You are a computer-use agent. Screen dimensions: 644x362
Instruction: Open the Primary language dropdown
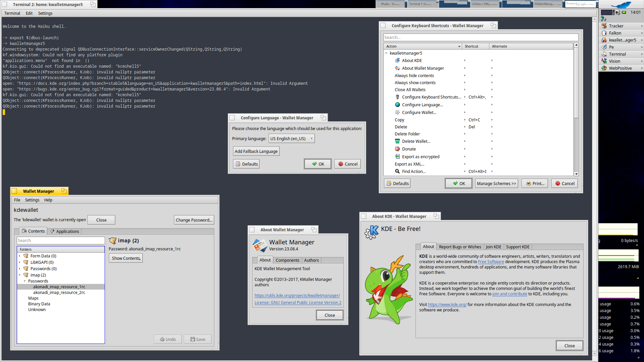pyautogui.click(x=291, y=138)
